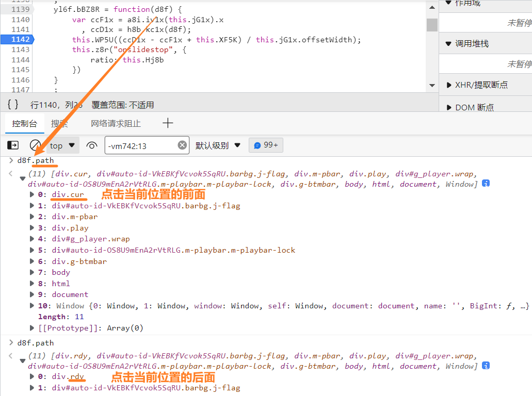The height and width of the screenshot is (396, 532).
Task: Expand item 1 under the div.cur array
Action: 31,205
